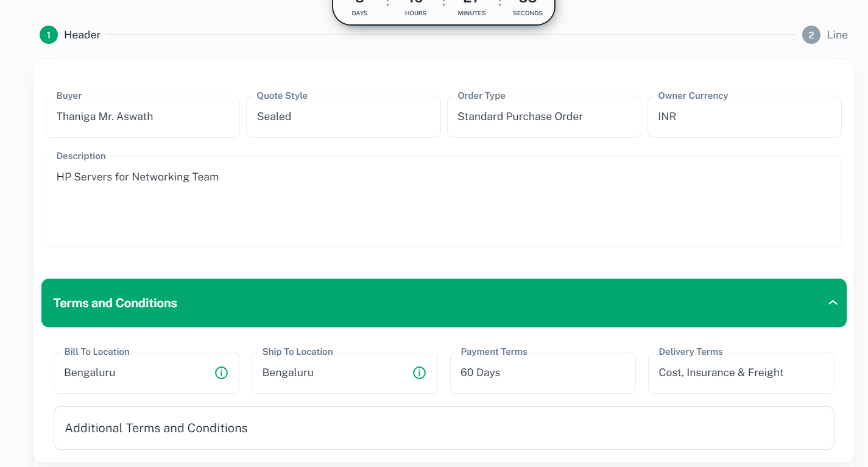Screen dimensions: 868x467
Task: Switch to the Line step label
Action: pyautogui.click(x=837, y=35)
